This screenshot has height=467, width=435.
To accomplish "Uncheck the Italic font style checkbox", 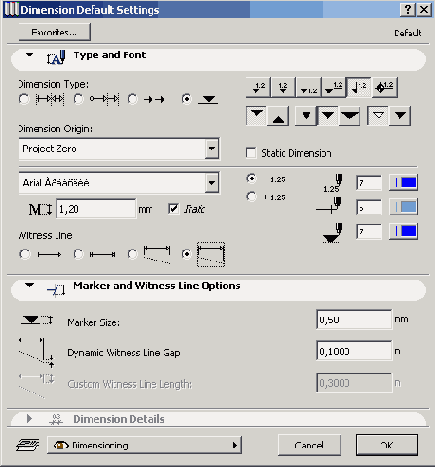I will [173, 209].
